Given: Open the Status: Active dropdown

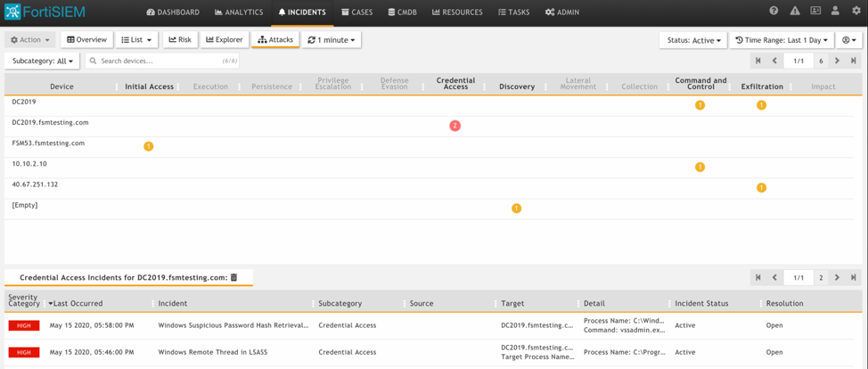Looking at the screenshot, I should (693, 40).
